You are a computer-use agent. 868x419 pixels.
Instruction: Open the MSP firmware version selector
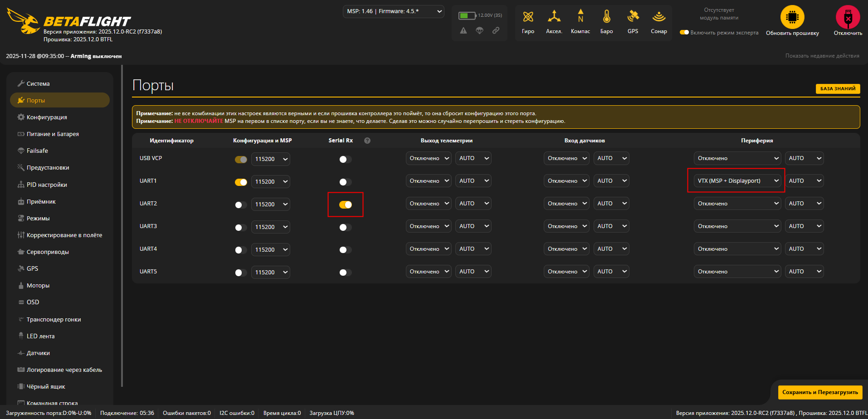(x=393, y=12)
